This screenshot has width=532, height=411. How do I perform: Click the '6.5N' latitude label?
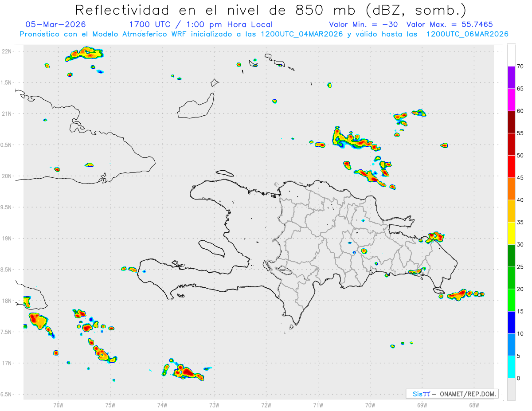click(x=6, y=395)
